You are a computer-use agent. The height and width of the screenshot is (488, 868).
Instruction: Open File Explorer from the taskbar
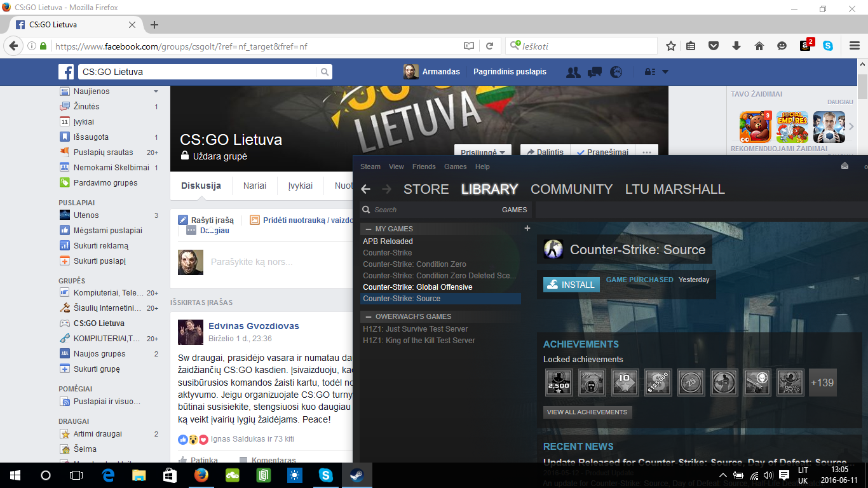(x=139, y=475)
